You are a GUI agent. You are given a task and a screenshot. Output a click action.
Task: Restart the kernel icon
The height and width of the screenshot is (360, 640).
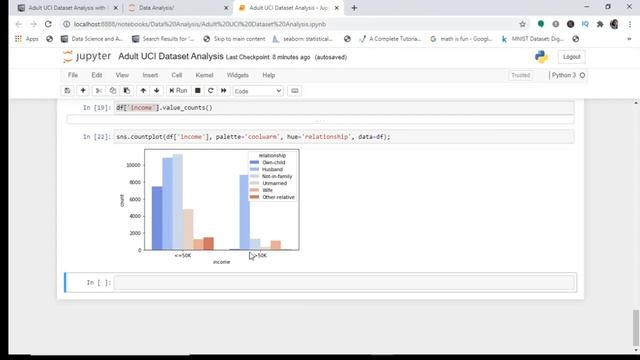[x=211, y=91]
